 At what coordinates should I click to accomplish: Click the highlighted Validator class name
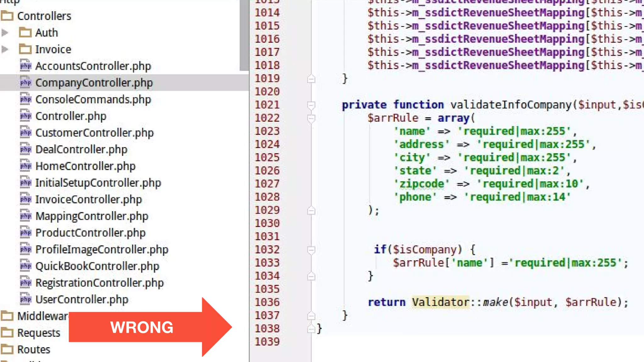440,302
